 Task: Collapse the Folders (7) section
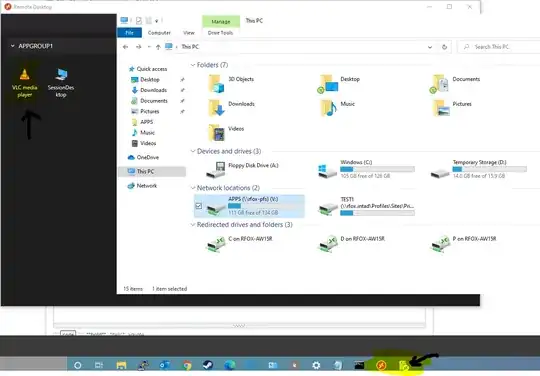pyautogui.click(x=193, y=65)
